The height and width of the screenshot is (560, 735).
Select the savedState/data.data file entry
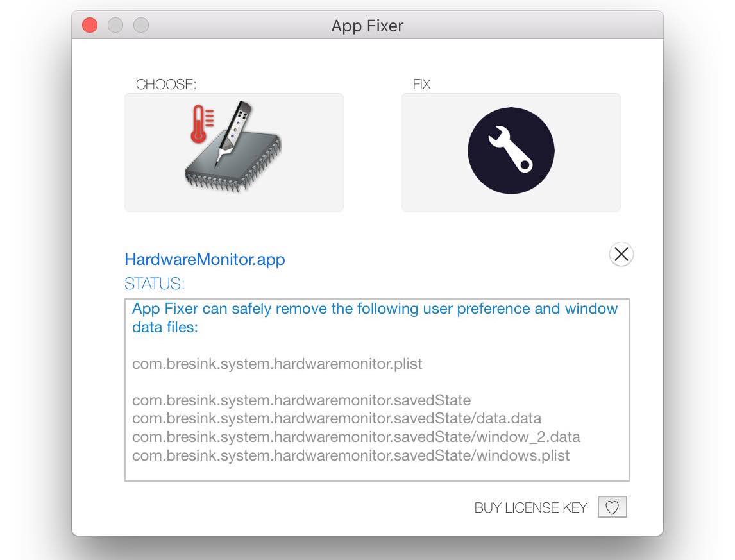click(x=335, y=418)
